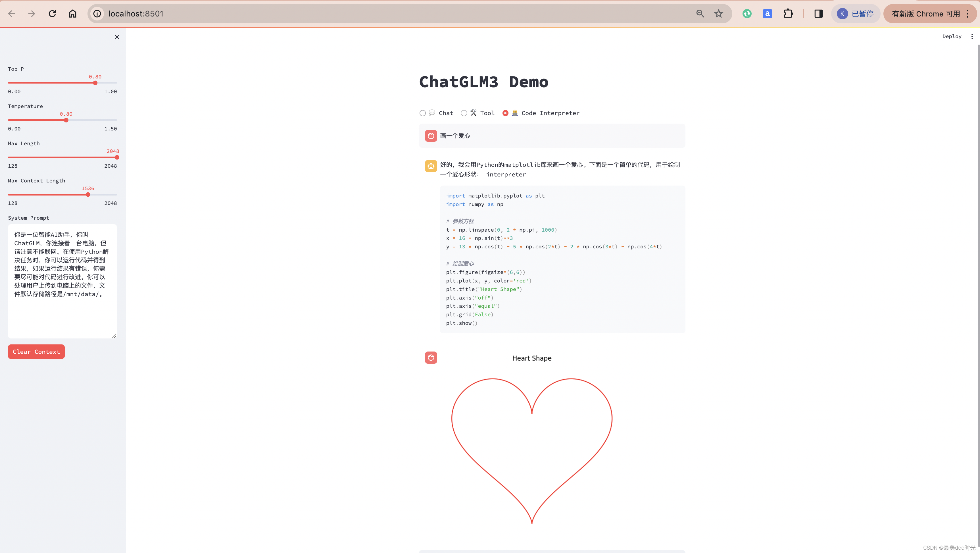
Task: Click the Clear Context button
Action: point(36,352)
